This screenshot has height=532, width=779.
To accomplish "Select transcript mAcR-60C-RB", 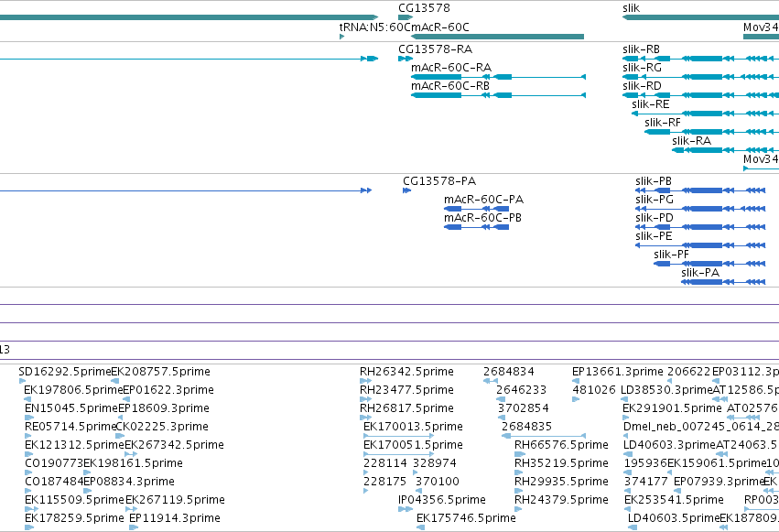I will point(450,86).
